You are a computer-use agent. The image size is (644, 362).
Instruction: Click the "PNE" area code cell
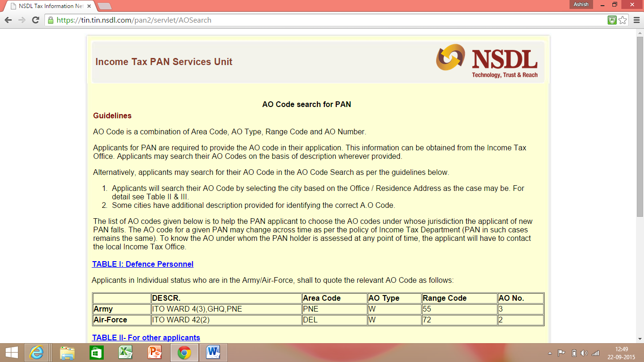335,309
